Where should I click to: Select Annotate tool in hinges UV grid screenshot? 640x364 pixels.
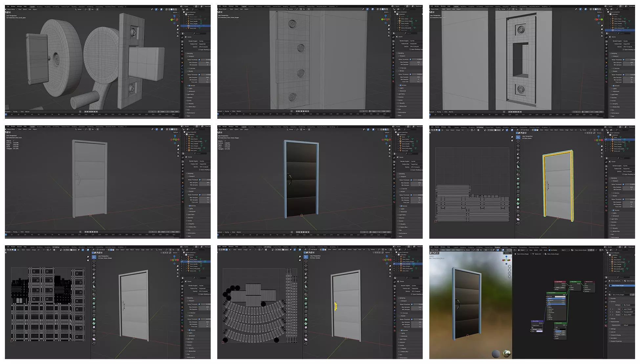point(94,282)
